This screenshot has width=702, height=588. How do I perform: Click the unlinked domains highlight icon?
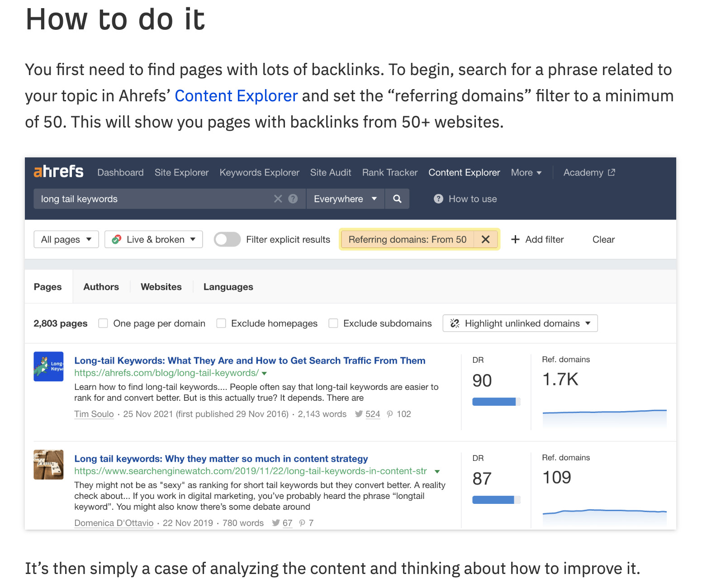click(454, 323)
